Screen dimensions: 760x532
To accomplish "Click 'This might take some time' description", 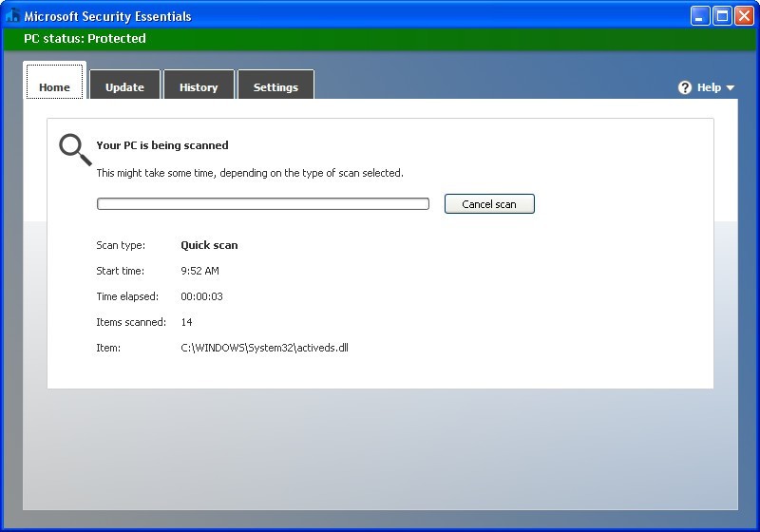I will 250,173.
